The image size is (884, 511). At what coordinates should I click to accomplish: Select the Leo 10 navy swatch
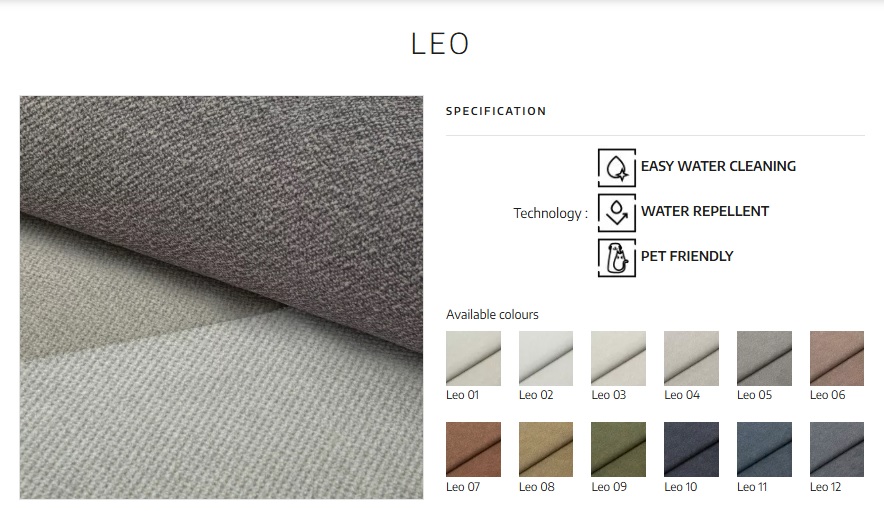(x=691, y=449)
